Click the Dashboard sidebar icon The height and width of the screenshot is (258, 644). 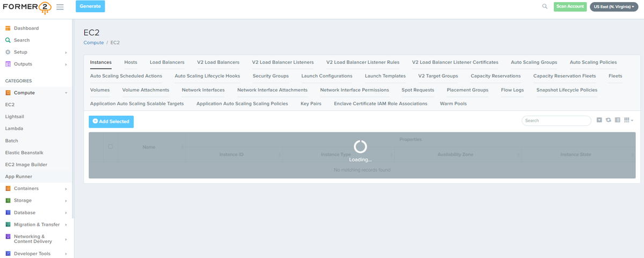(8, 28)
